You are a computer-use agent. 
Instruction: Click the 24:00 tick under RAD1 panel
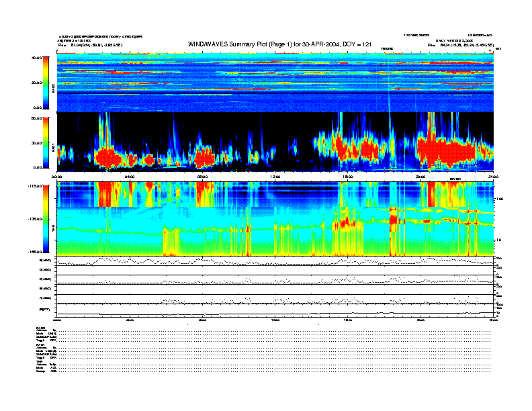pos(492,177)
